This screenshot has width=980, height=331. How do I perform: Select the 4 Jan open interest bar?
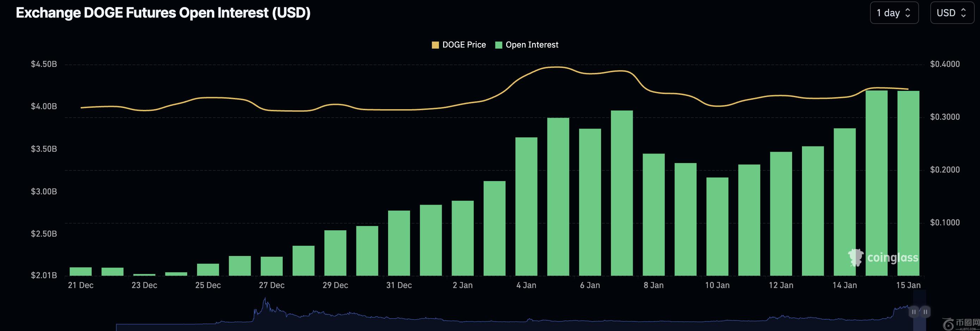coord(527,206)
